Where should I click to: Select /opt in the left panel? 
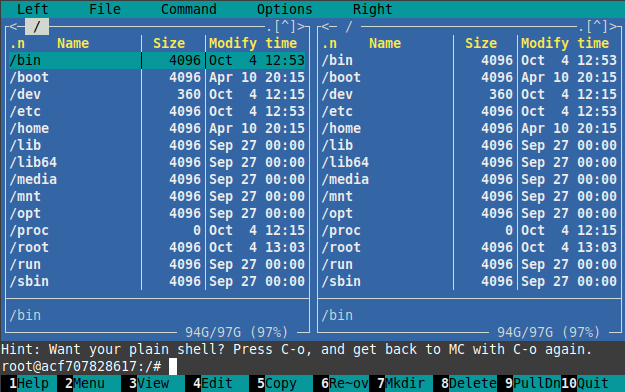click(x=157, y=213)
